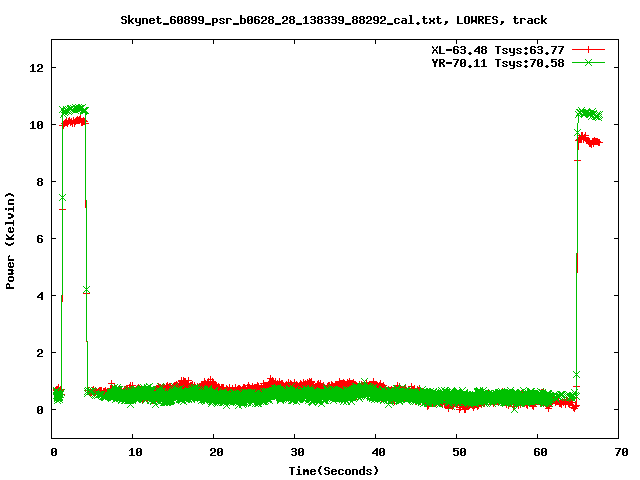Click the Time(Seconds) x-axis label

pyautogui.click(x=333, y=471)
